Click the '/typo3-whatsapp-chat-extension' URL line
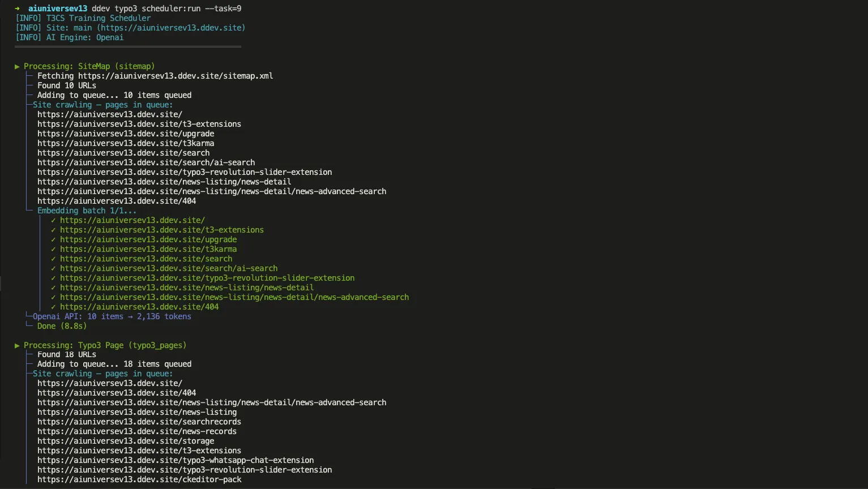 [x=176, y=461]
